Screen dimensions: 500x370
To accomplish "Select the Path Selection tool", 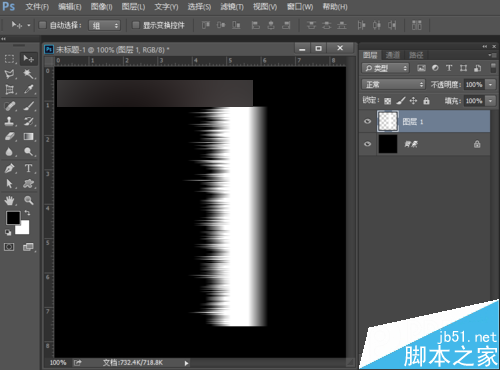I will [9, 184].
